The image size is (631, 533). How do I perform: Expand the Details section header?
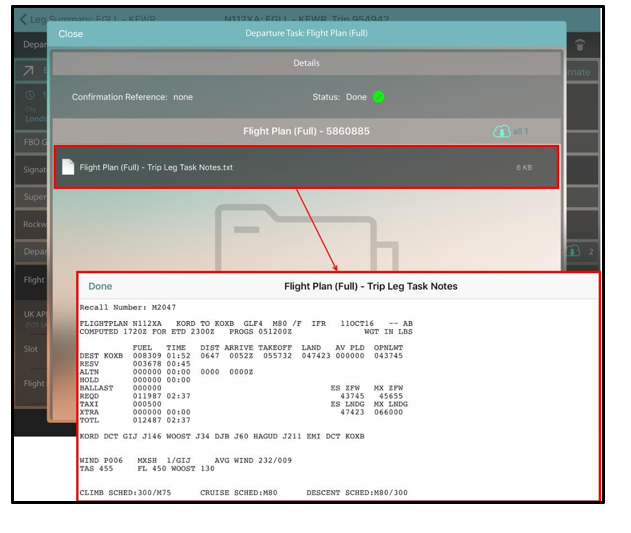pos(306,63)
